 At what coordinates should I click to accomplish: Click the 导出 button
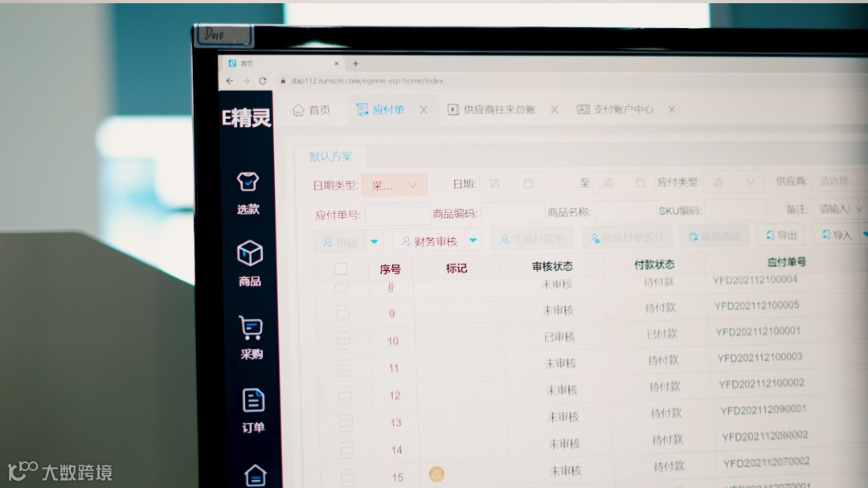pos(781,236)
